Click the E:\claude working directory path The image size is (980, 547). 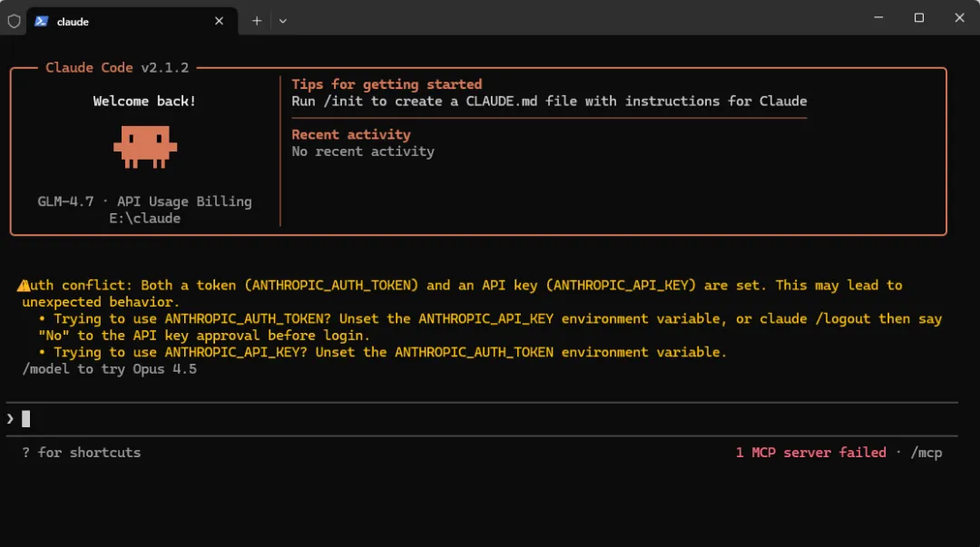pyautogui.click(x=144, y=218)
